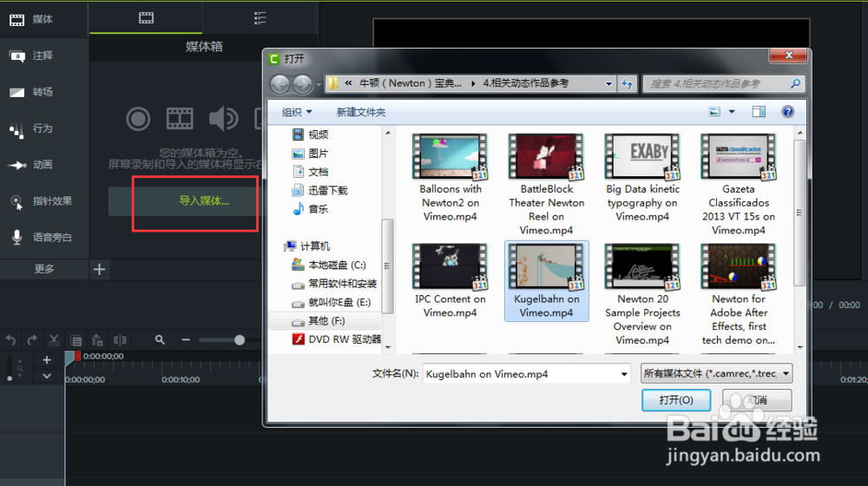Open the 组织 (Organize) menu
The height and width of the screenshot is (486, 868).
(297, 112)
